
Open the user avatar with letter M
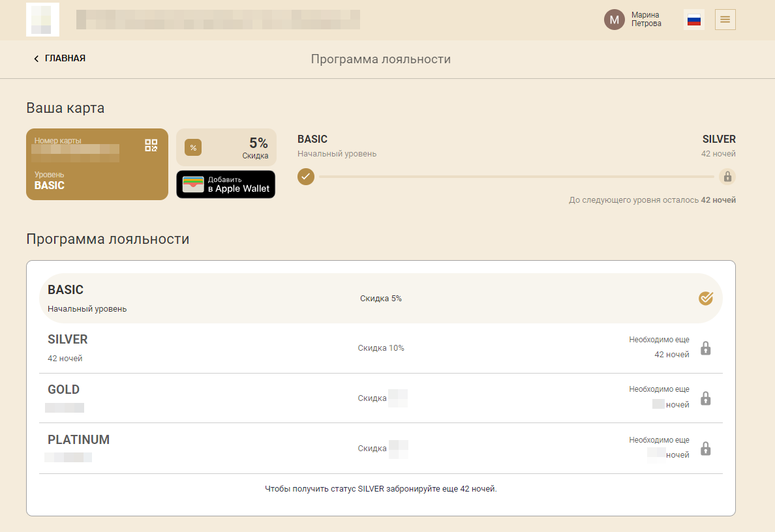coord(615,20)
